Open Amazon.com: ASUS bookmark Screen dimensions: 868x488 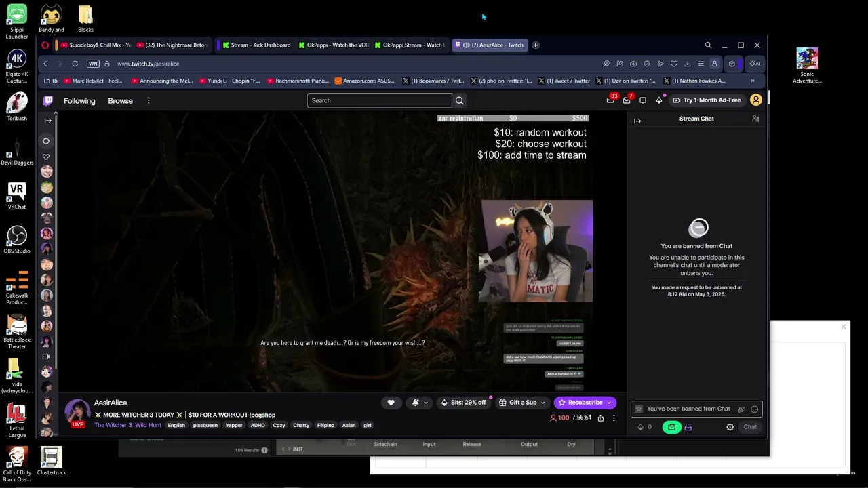[364, 81]
